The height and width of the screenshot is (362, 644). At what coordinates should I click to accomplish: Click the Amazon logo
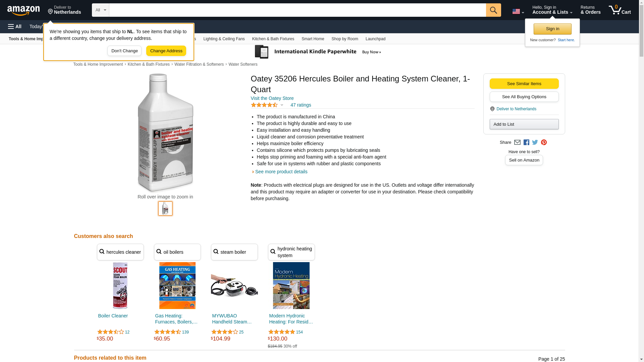click(x=23, y=10)
